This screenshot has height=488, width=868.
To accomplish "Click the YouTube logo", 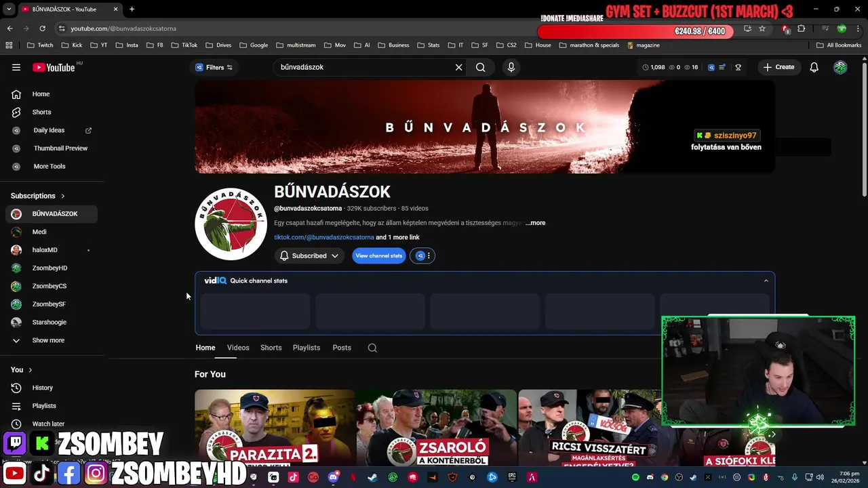I will [x=54, y=67].
